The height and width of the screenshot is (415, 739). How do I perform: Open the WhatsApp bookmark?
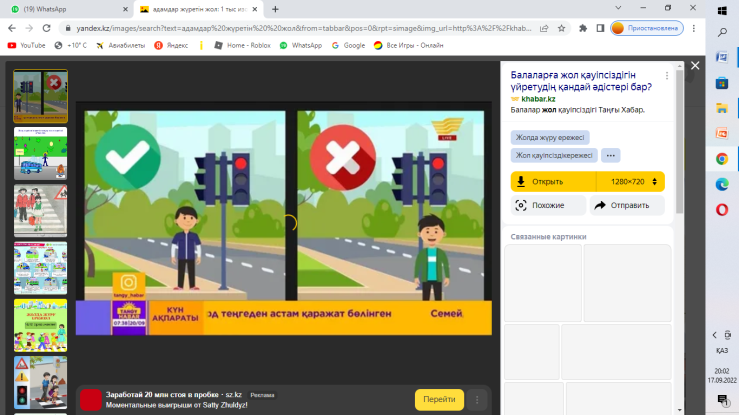point(301,45)
